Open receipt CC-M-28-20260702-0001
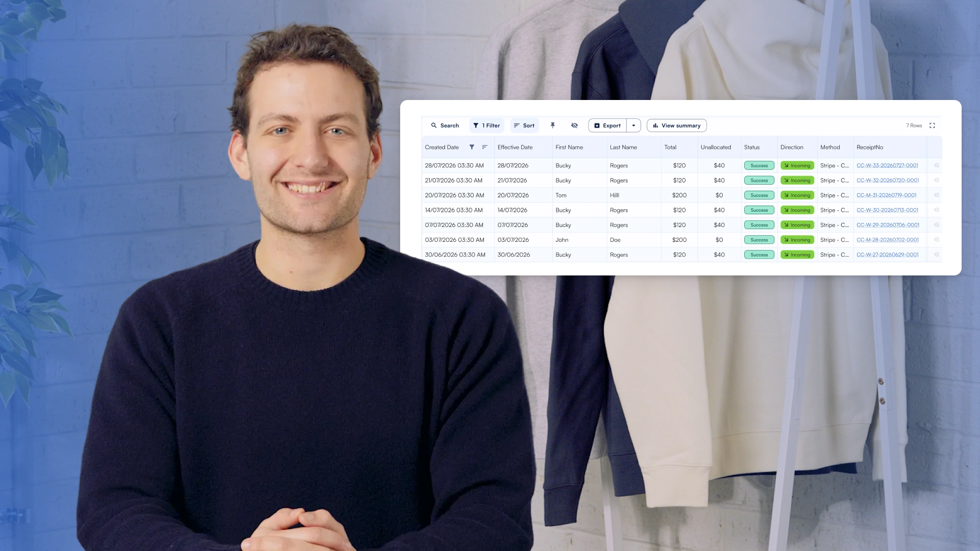980x551 pixels. coord(888,240)
